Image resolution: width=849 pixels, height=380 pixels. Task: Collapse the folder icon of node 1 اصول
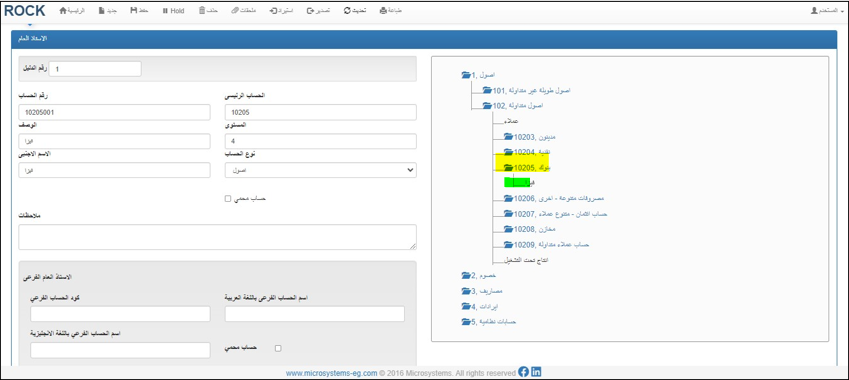(466, 75)
